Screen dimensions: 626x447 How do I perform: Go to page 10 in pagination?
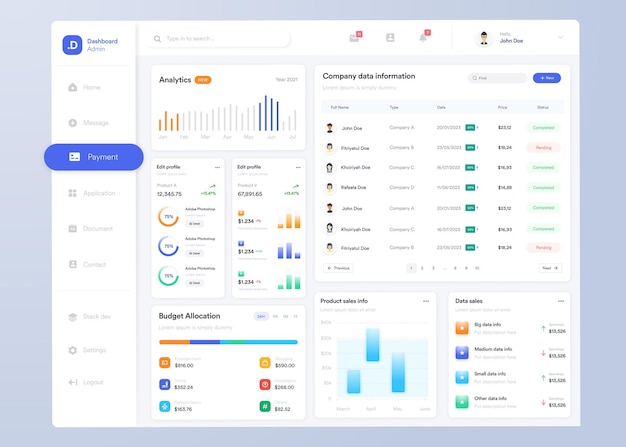tap(477, 268)
